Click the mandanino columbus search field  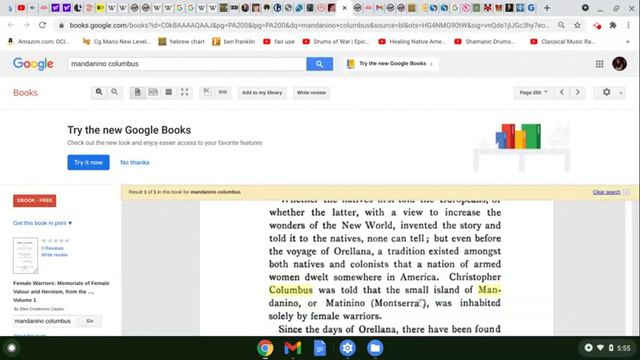[x=187, y=64]
